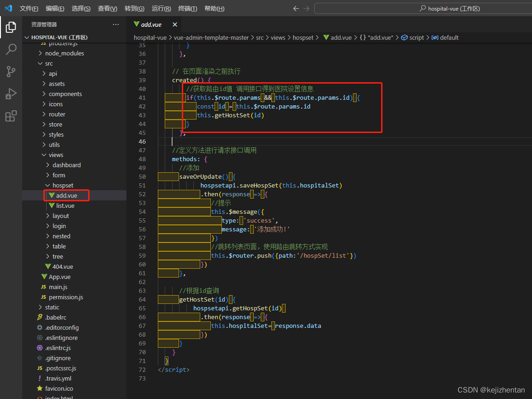
Task: Click JS icon beside permission.js
Action: coord(43,297)
